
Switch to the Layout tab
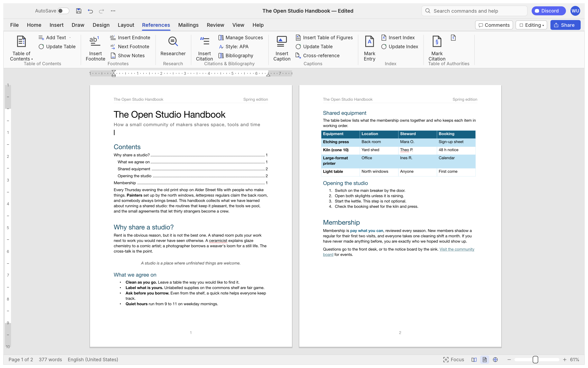[x=126, y=25]
